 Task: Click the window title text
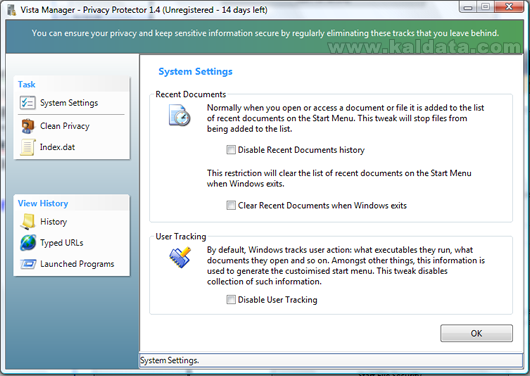144,10
